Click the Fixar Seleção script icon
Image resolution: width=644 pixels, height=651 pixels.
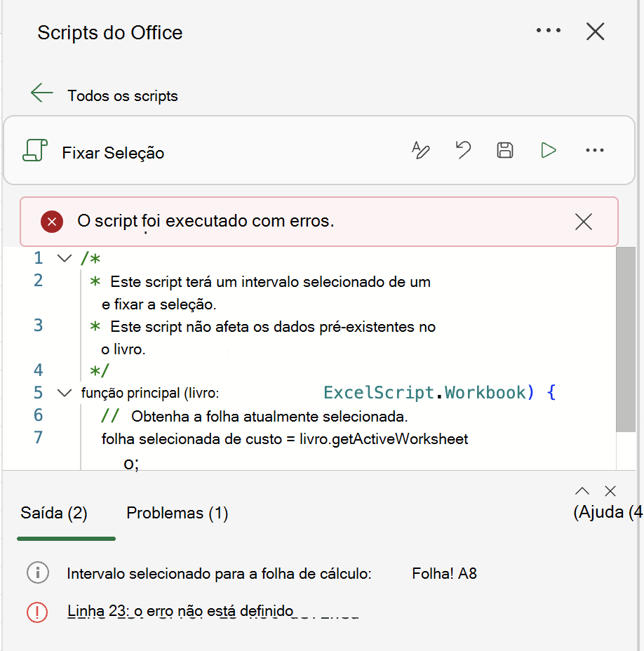coord(35,150)
